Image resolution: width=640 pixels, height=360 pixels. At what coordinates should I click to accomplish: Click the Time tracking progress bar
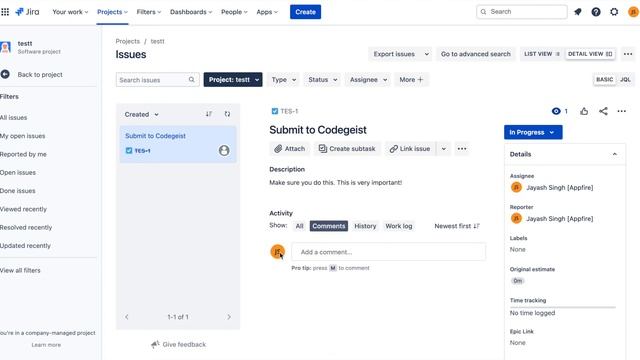[x=562, y=307]
